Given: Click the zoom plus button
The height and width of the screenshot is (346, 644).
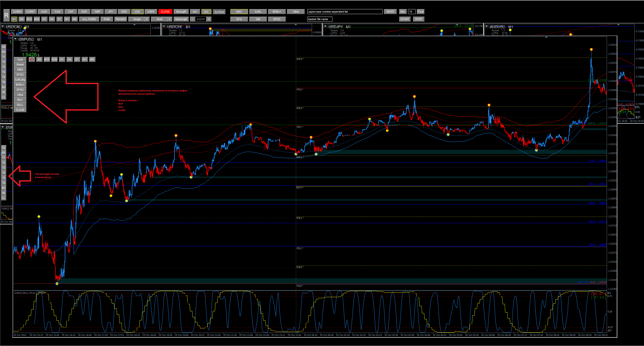Looking at the screenshot, I should (209, 19).
